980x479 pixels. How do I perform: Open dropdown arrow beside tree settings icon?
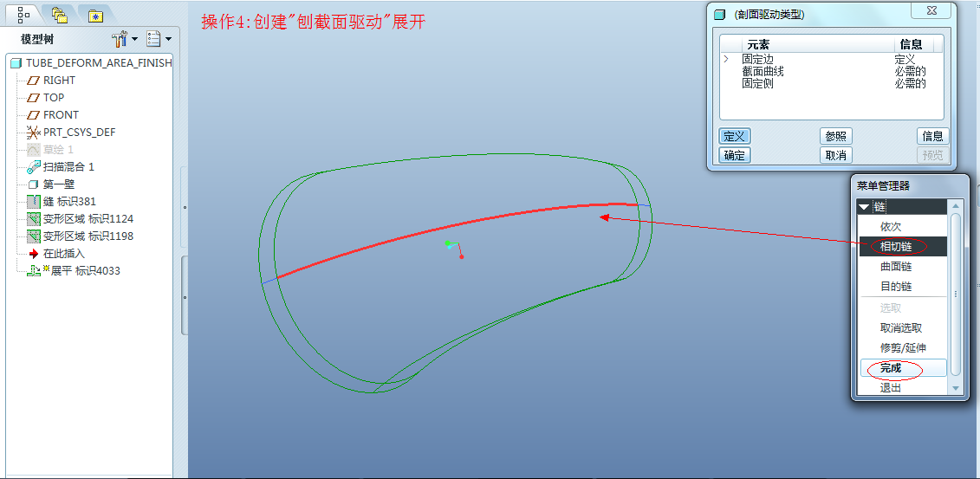pos(134,40)
